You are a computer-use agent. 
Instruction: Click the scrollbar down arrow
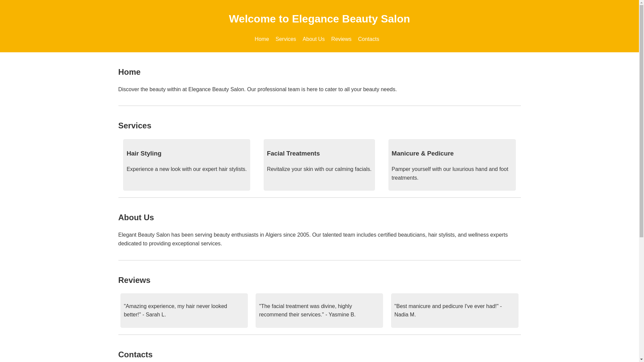(641, 359)
